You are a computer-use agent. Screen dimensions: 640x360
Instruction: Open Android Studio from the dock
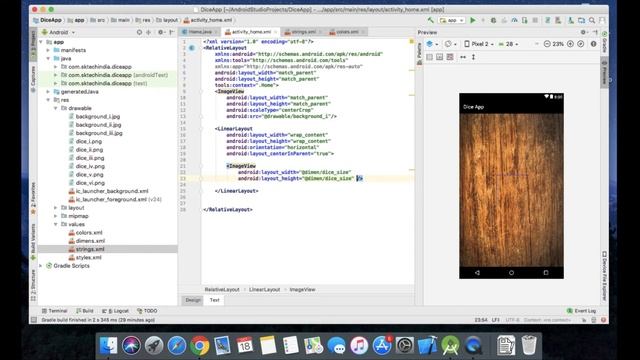[450, 346]
